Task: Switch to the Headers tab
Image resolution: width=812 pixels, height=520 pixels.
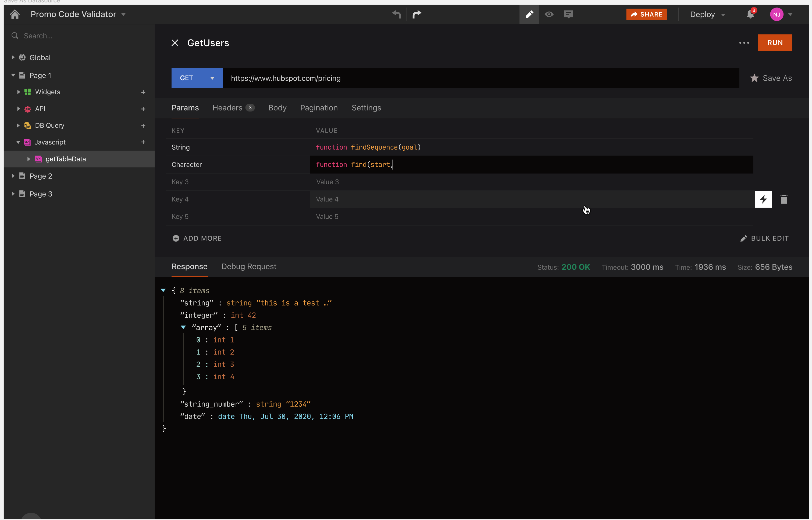Action: click(227, 108)
